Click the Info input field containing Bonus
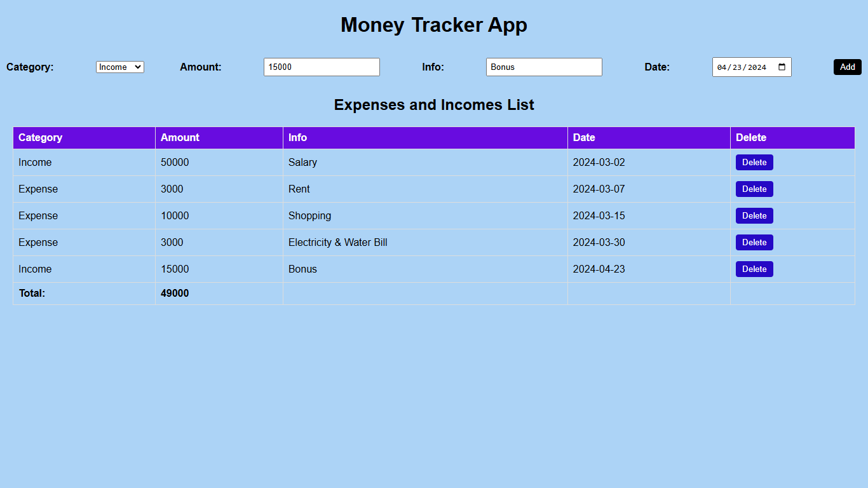 click(x=544, y=67)
